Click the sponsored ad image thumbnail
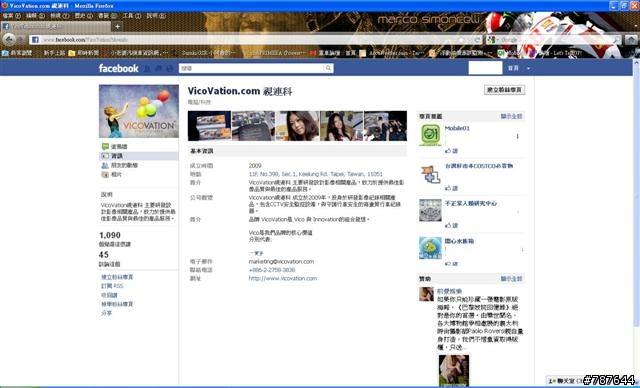 [453, 370]
